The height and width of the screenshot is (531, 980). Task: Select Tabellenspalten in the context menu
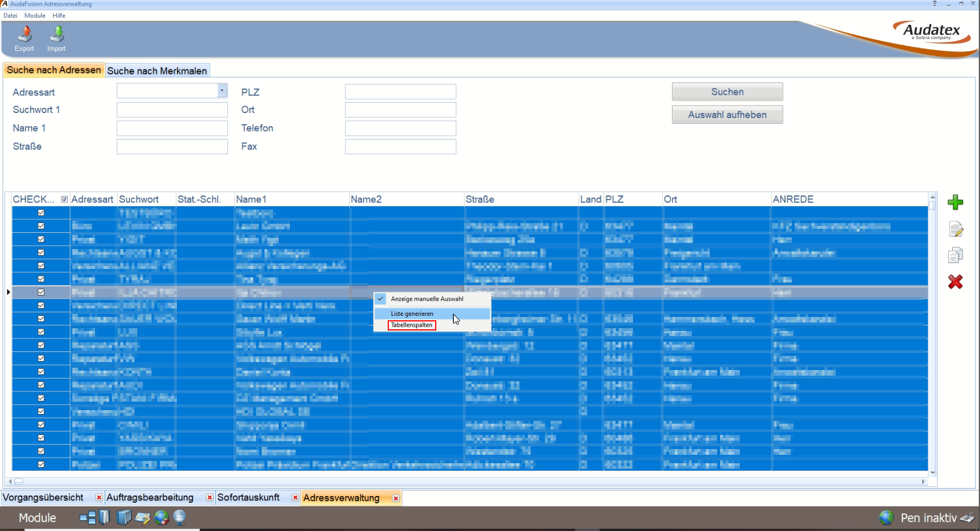click(x=411, y=325)
